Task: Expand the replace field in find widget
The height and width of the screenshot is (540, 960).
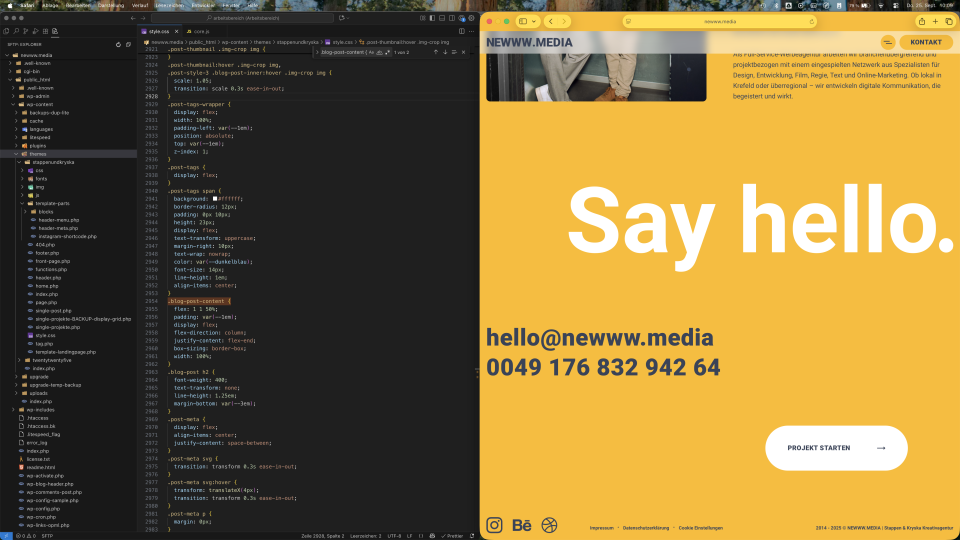Action: point(317,53)
